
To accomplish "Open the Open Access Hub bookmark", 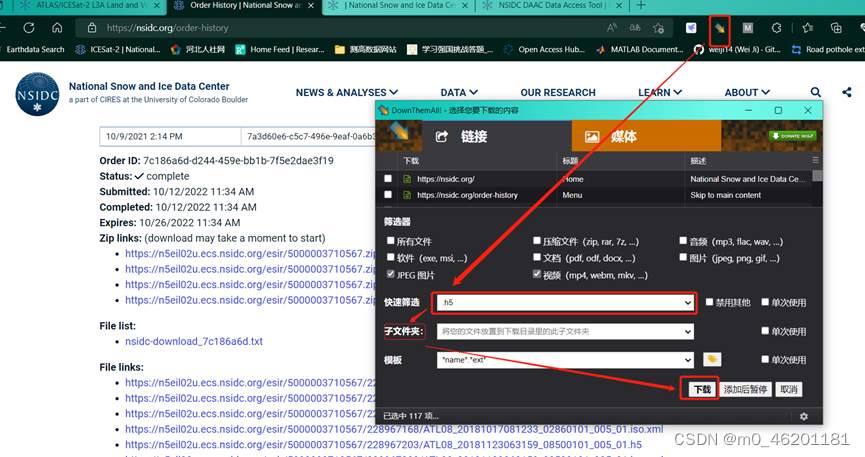I will click(x=544, y=49).
